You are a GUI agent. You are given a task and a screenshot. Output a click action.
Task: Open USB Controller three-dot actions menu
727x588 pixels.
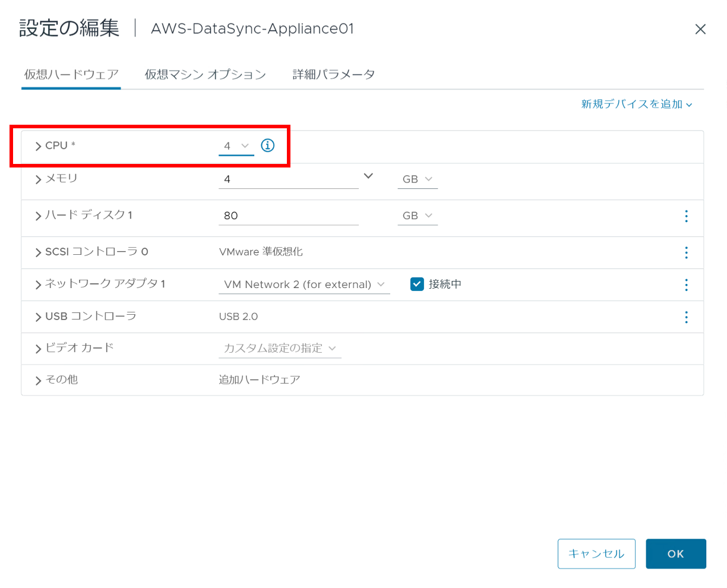686,317
